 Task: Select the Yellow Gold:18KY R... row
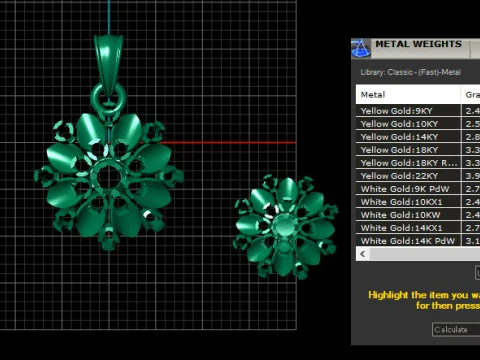tap(418, 163)
